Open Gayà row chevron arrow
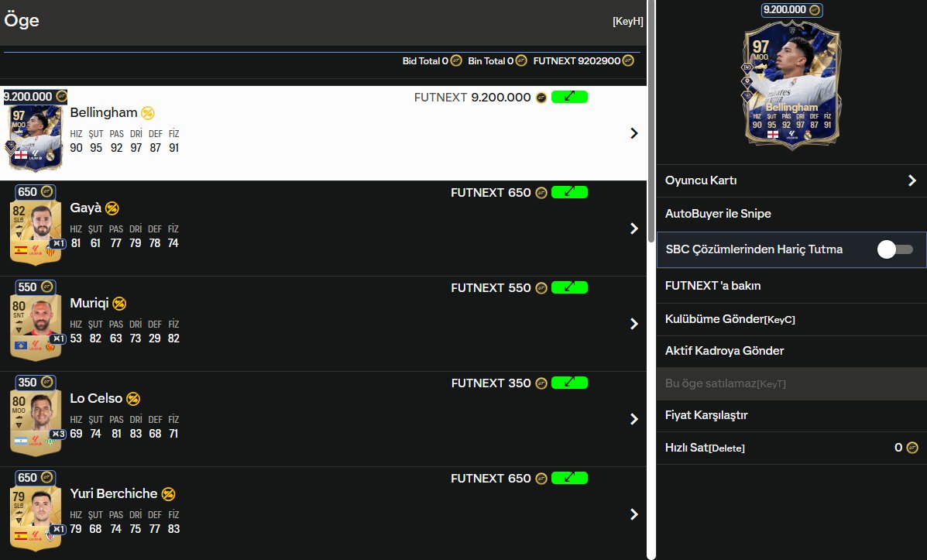 (633, 228)
